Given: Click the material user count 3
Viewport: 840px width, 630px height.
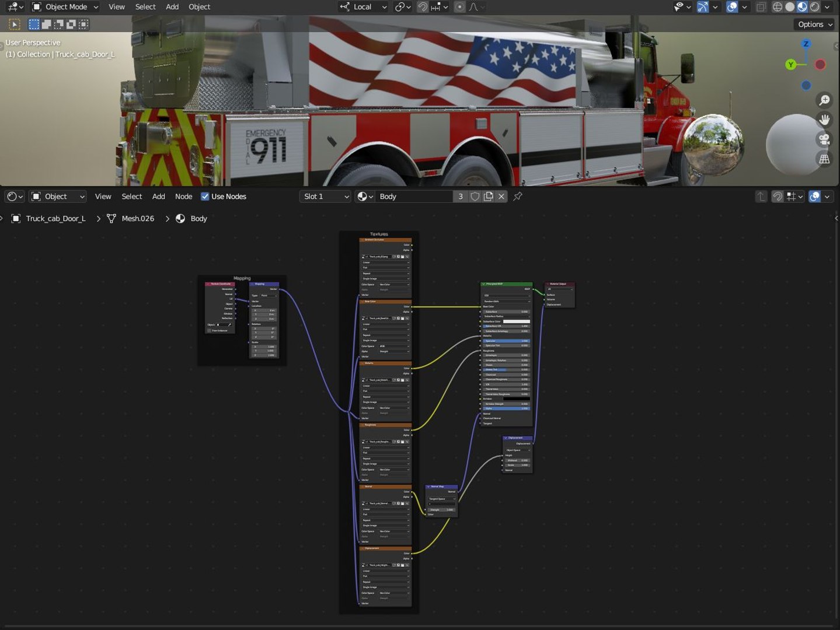Looking at the screenshot, I should 461,197.
